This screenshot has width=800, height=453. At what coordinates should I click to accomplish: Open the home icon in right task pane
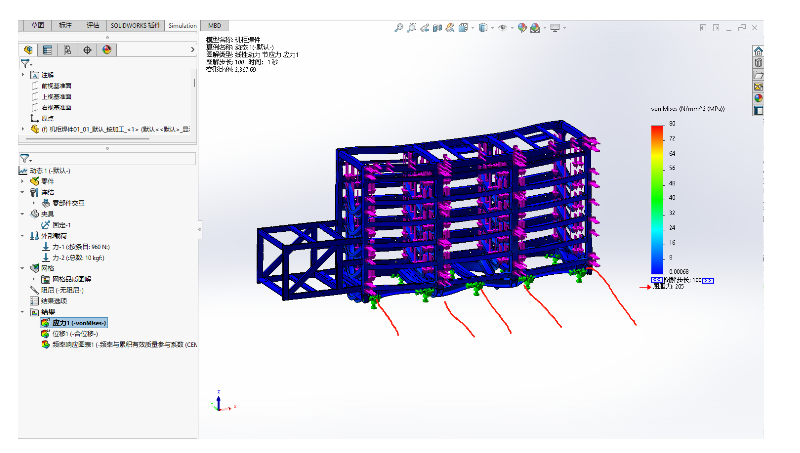758,51
